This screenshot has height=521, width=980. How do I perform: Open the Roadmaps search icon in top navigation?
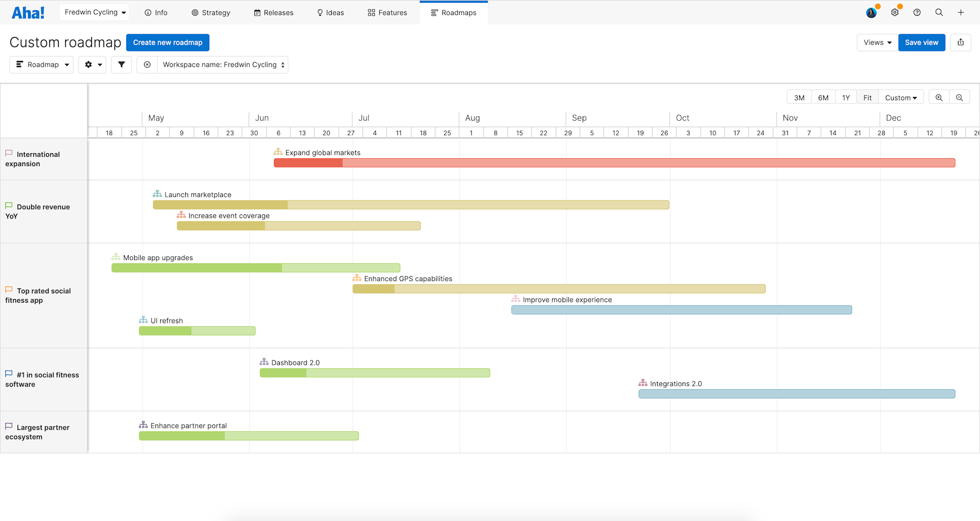(x=939, y=12)
